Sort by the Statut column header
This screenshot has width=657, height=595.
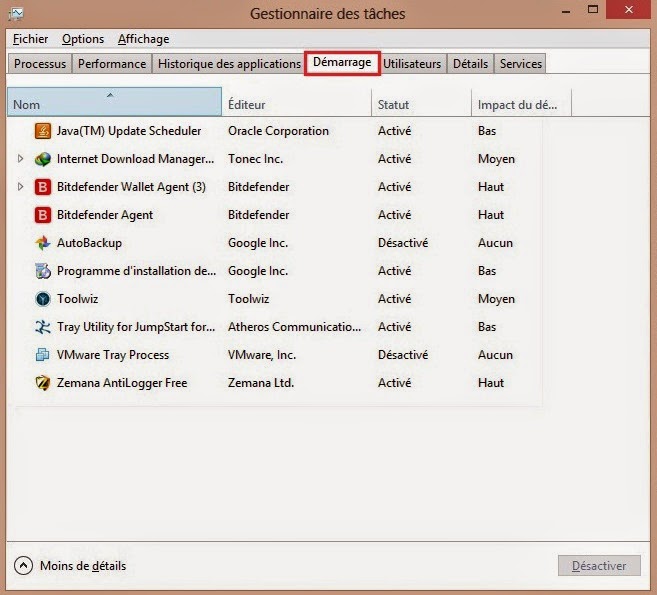click(422, 102)
